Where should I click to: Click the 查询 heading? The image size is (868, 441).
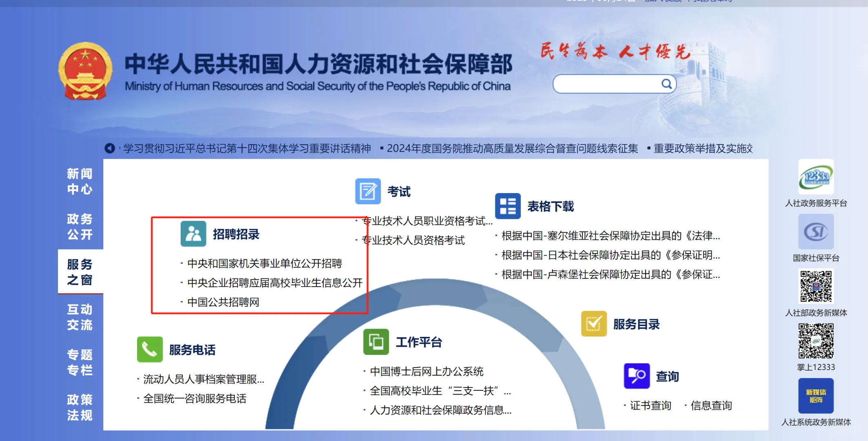click(667, 376)
